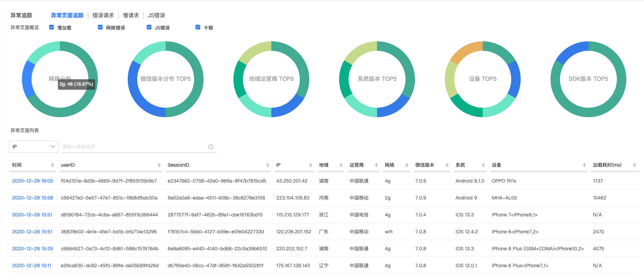The image size is (644, 274).
Task: Select IP cell 223.104.109.83
Action: click(x=293, y=198)
